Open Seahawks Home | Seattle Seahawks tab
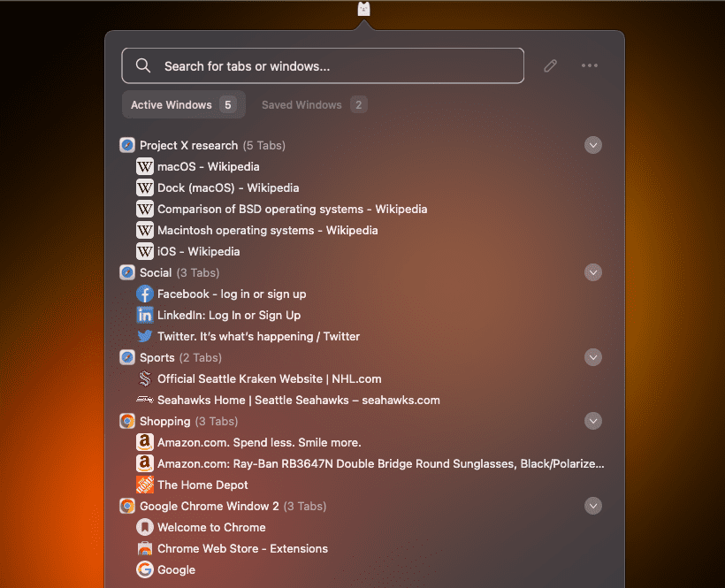This screenshot has width=725, height=588. pyautogui.click(x=299, y=400)
